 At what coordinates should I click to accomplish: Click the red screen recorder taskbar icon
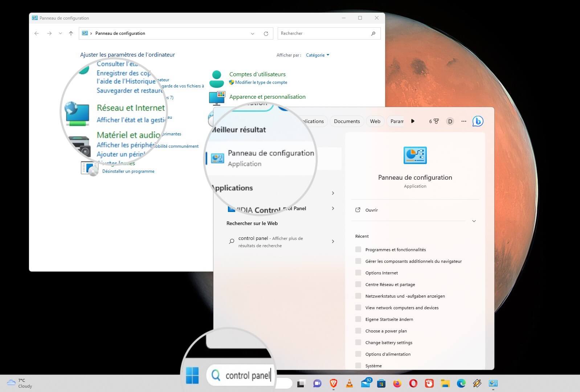click(429, 384)
